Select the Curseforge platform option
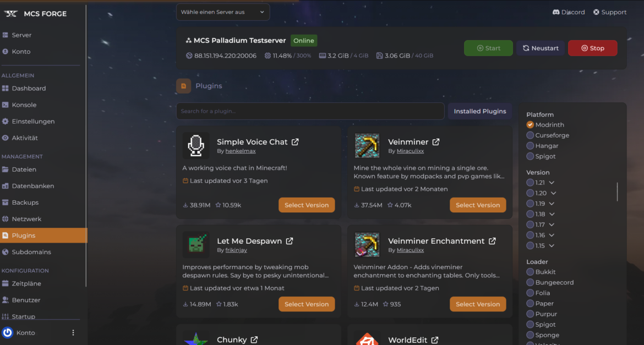This screenshot has width=644, height=345. [530, 135]
